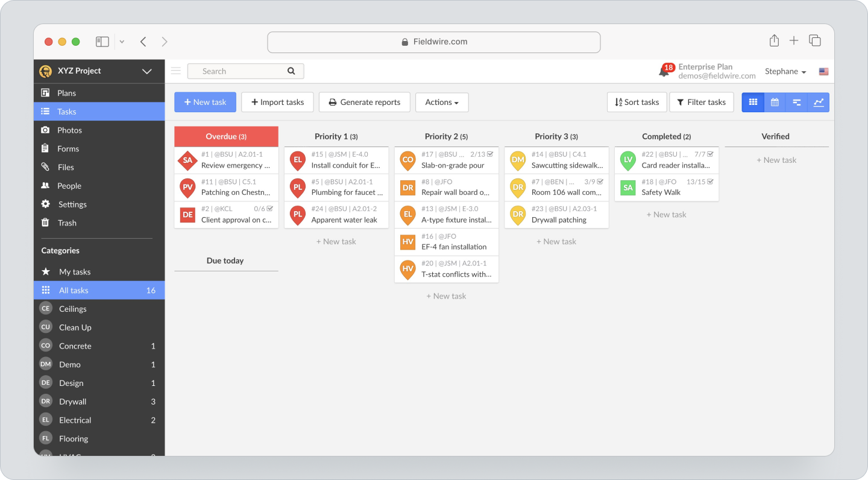The image size is (868, 480).
Task: Switch to the Drywall category
Action: [x=73, y=401]
